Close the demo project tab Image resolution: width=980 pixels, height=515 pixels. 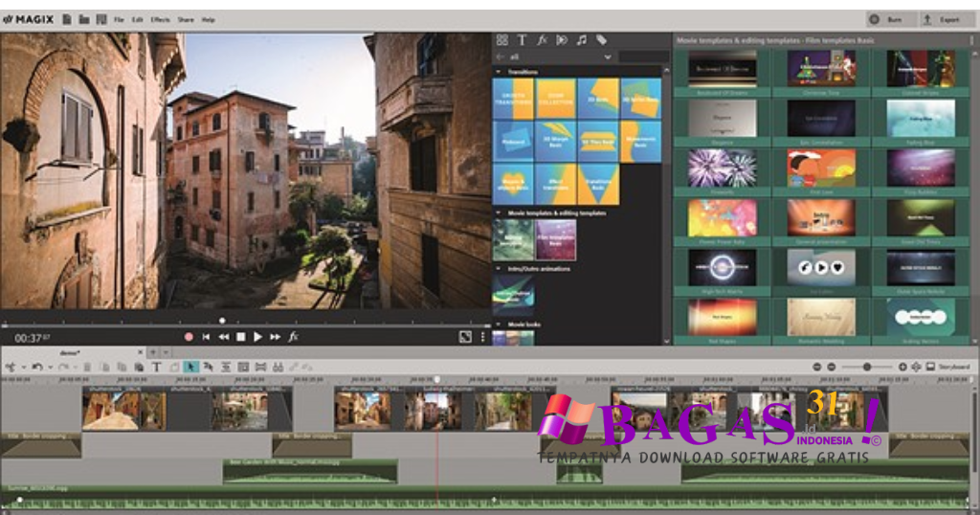[x=140, y=352]
